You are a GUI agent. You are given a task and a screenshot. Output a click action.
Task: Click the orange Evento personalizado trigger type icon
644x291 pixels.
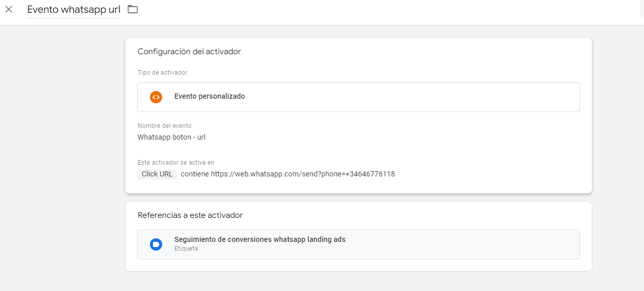pyautogui.click(x=156, y=97)
